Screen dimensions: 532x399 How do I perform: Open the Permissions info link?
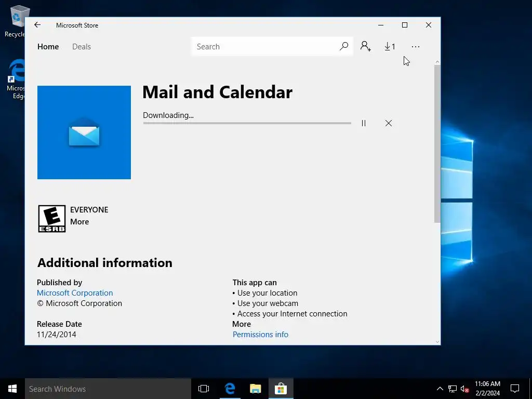point(260,335)
